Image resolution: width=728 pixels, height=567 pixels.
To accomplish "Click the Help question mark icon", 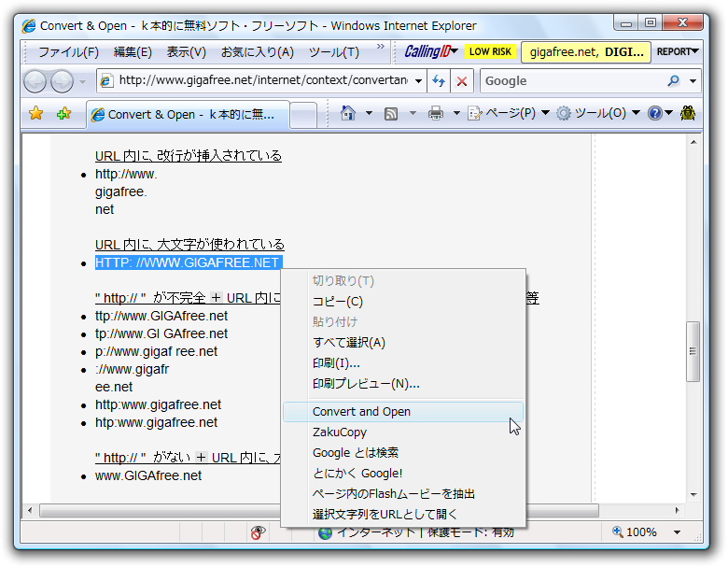I will pyautogui.click(x=654, y=113).
